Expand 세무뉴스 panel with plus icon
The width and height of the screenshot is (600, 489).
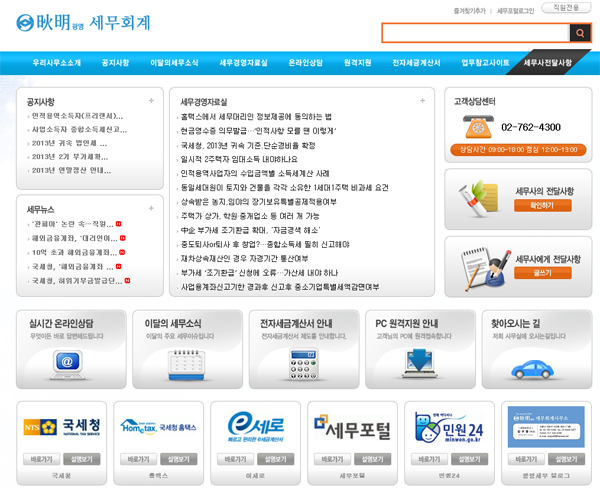point(152,208)
